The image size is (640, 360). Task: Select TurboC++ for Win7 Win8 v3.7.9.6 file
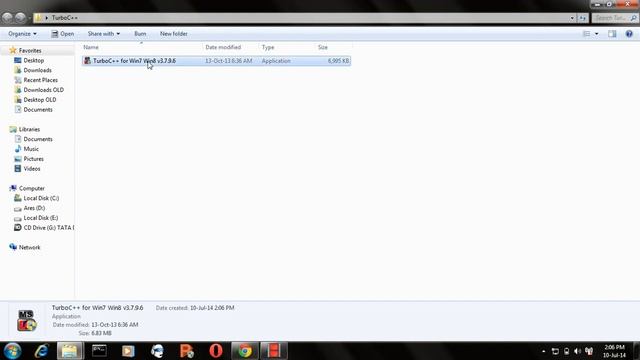[x=216, y=61]
